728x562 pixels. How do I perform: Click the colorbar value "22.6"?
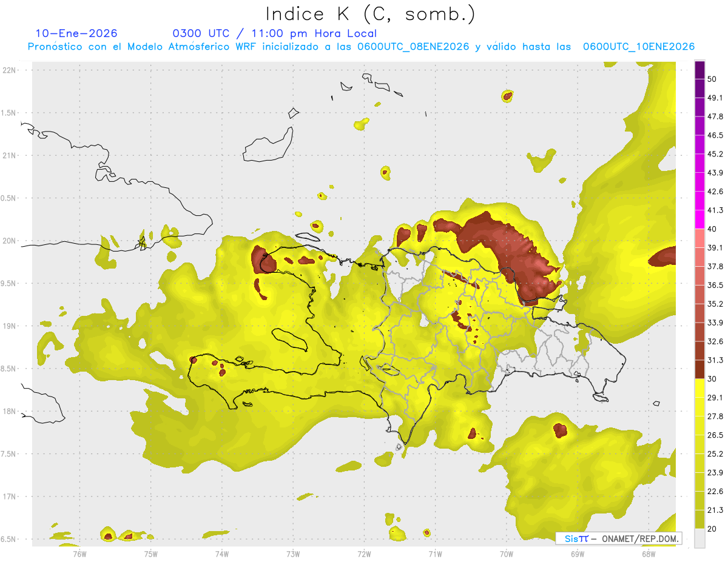(715, 491)
